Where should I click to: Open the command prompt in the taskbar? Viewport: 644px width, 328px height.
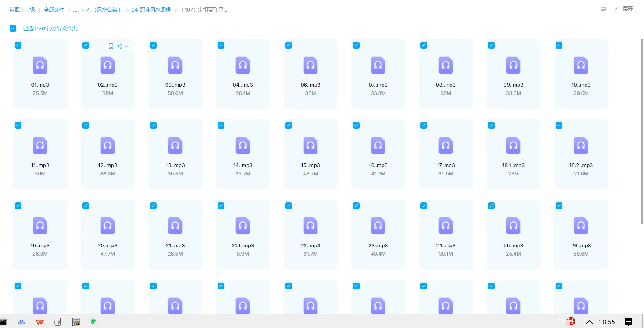(x=3, y=322)
